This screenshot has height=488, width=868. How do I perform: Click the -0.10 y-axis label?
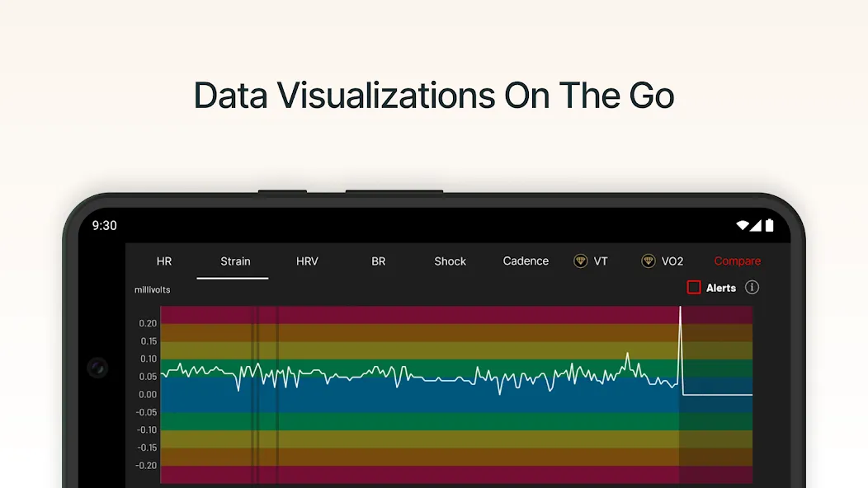146,430
